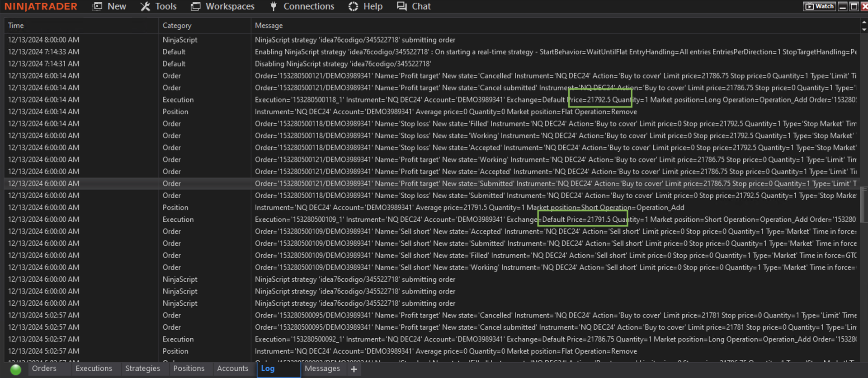Select Profit target 'Cancelled' message at 21781

point(555,315)
